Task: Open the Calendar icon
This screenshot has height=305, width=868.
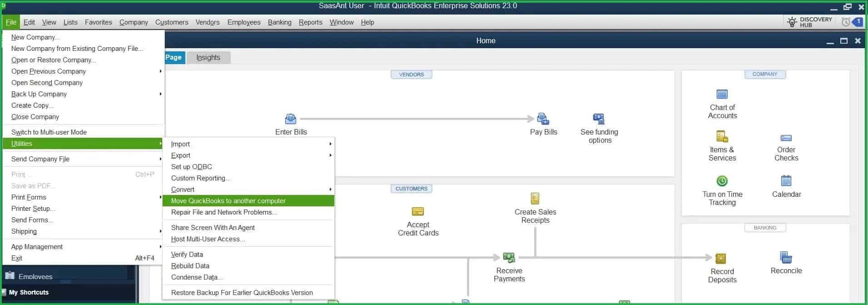Action: 786,181
